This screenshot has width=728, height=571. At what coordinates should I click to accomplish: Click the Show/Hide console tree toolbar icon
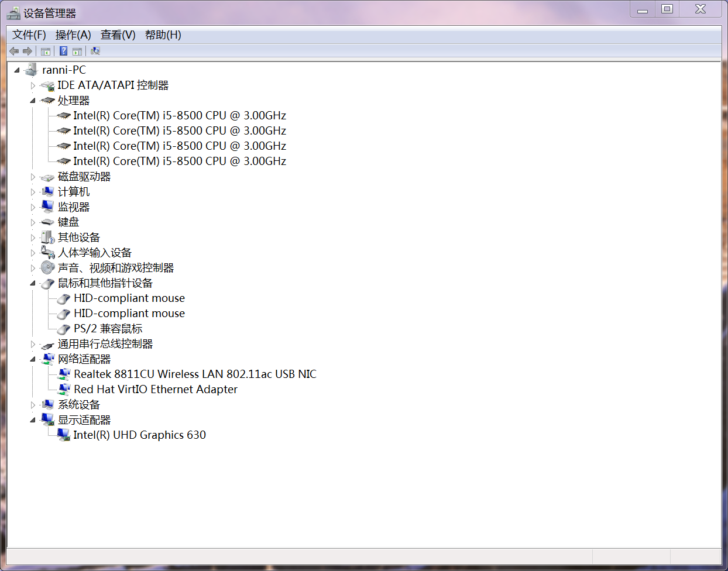46,51
